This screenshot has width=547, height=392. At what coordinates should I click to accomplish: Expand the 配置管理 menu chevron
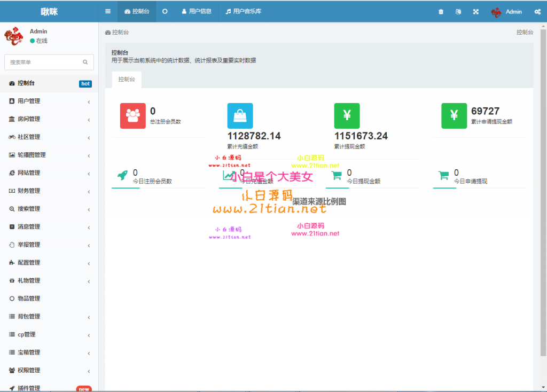pyautogui.click(x=89, y=264)
